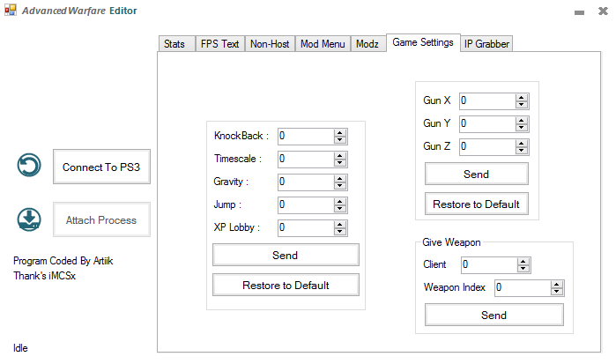Increase the Gun Z value
This screenshot has height=364, width=616.
coord(522,143)
